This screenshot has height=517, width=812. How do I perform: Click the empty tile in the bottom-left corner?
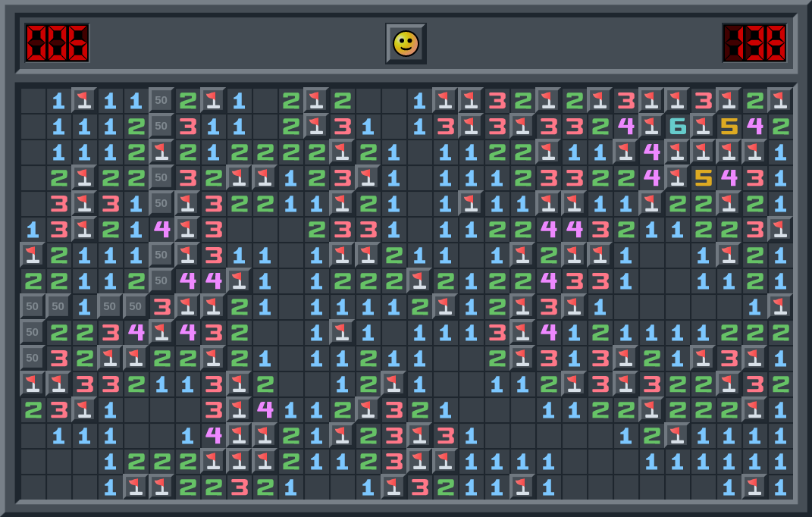click(33, 487)
